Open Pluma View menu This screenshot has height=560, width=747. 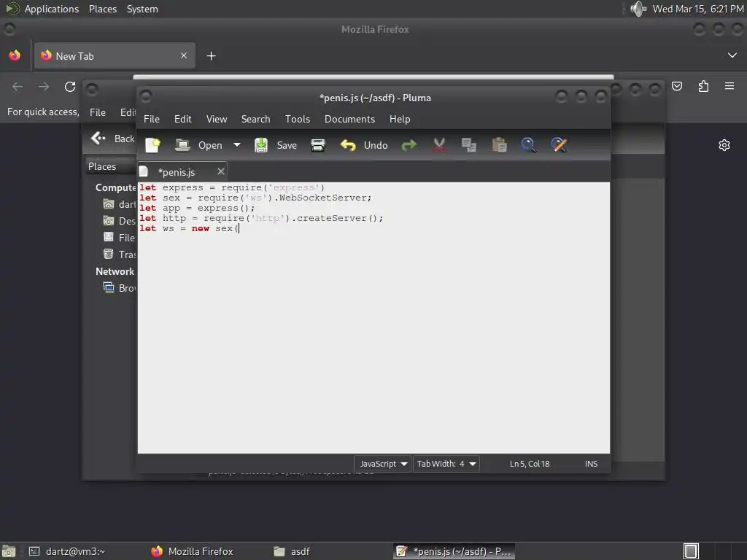(217, 119)
